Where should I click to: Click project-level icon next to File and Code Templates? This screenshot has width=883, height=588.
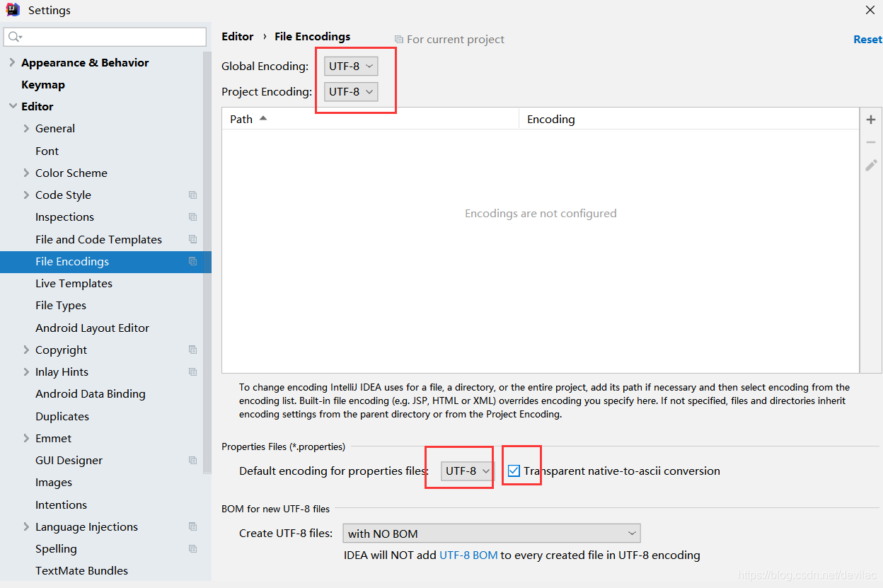tap(192, 239)
